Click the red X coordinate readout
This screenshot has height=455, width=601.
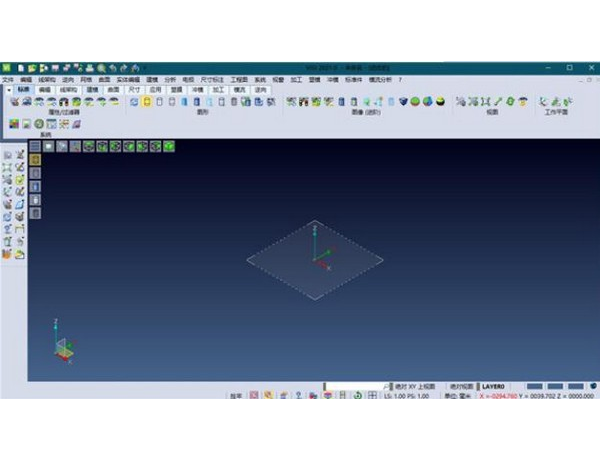(498, 396)
